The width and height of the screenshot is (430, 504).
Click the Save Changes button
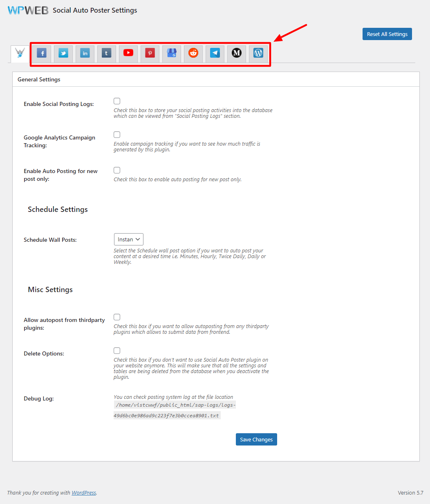point(256,439)
